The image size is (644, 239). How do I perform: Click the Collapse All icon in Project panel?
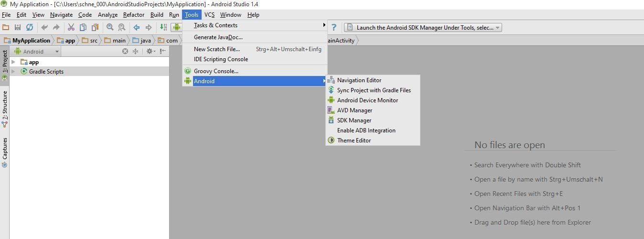[x=136, y=52]
